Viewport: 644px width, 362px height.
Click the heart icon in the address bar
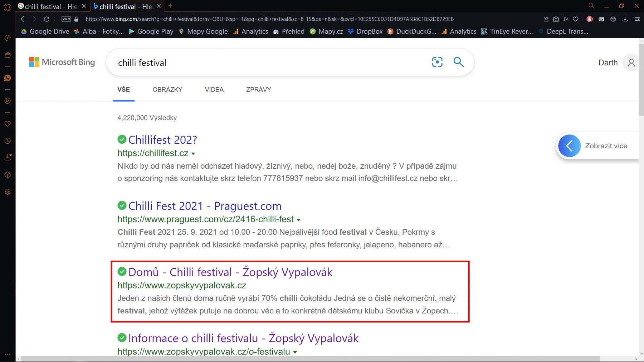(575, 19)
